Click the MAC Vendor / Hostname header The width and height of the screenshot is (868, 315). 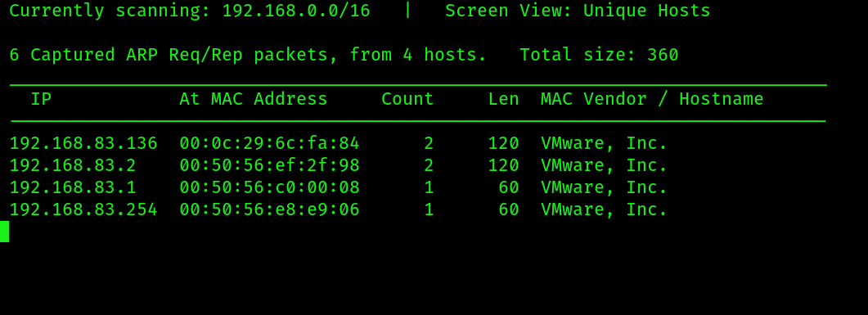coord(652,99)
